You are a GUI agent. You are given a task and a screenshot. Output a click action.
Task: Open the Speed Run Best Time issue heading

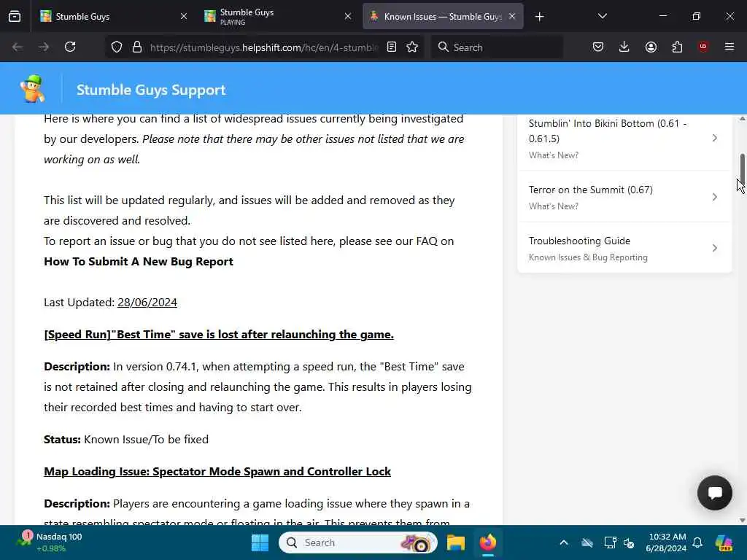coord(219,334)
